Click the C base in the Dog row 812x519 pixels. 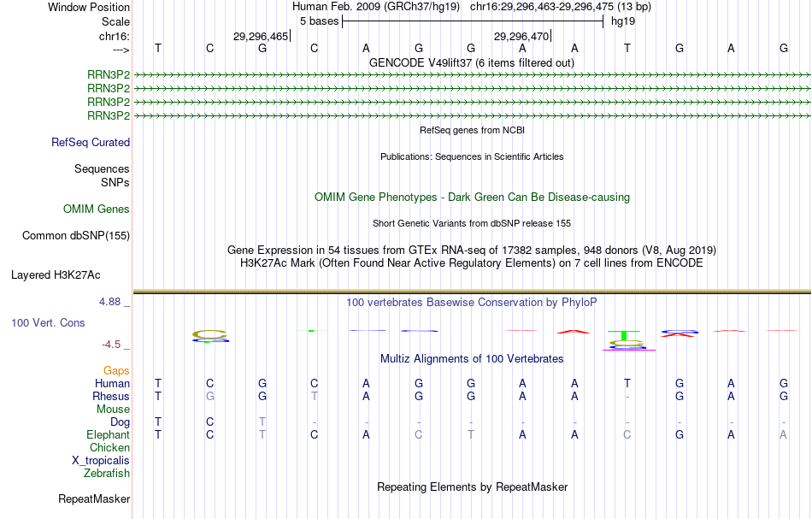pos(209,422)
